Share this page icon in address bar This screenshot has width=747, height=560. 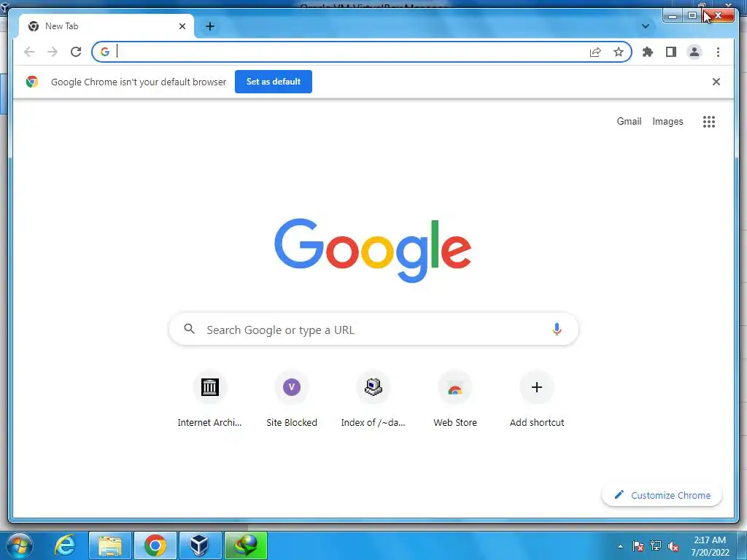[595, 52]
